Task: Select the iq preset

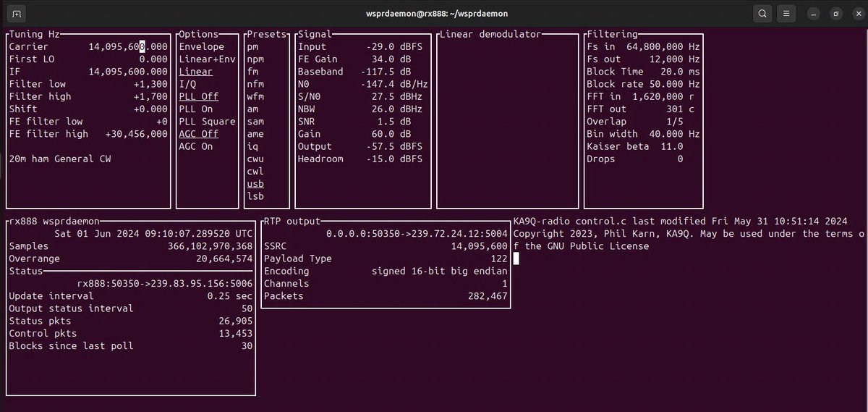Action: (x=252, y=146)
